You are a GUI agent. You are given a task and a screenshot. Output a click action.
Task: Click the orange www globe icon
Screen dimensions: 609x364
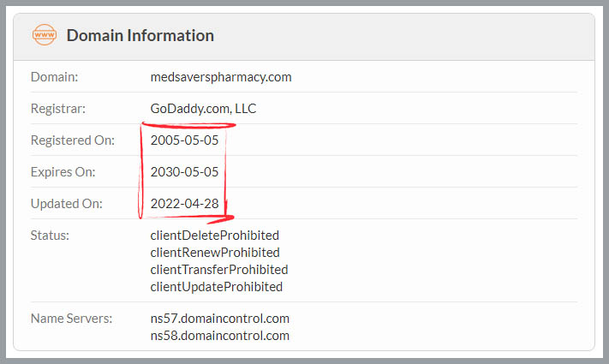45,34
